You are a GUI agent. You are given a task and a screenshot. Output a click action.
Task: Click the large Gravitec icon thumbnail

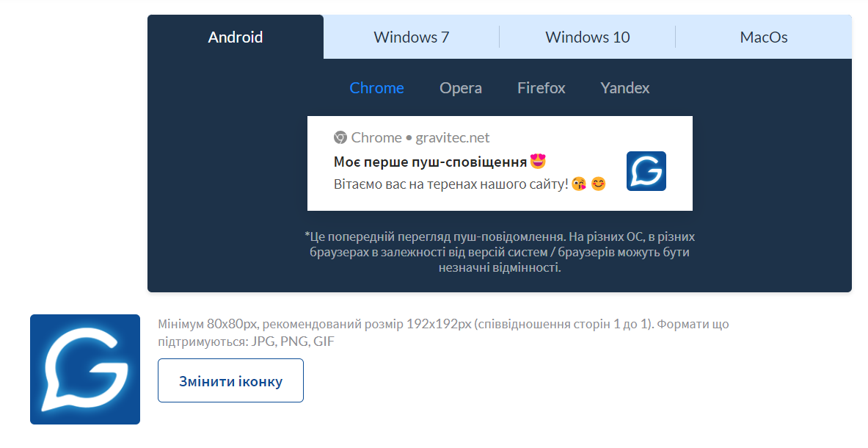84,369
